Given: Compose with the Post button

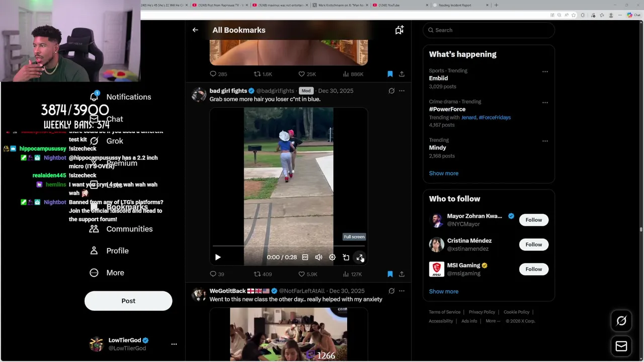Looking at the screenshot, I should coord(128,301).
